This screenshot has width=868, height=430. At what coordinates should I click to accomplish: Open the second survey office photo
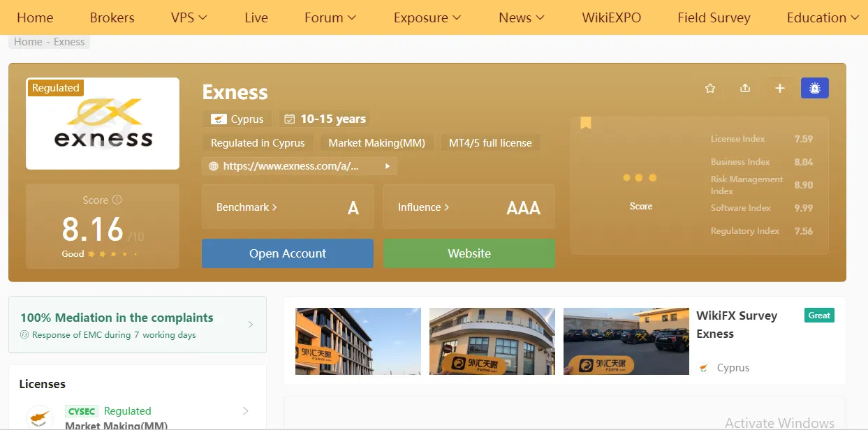492,341
